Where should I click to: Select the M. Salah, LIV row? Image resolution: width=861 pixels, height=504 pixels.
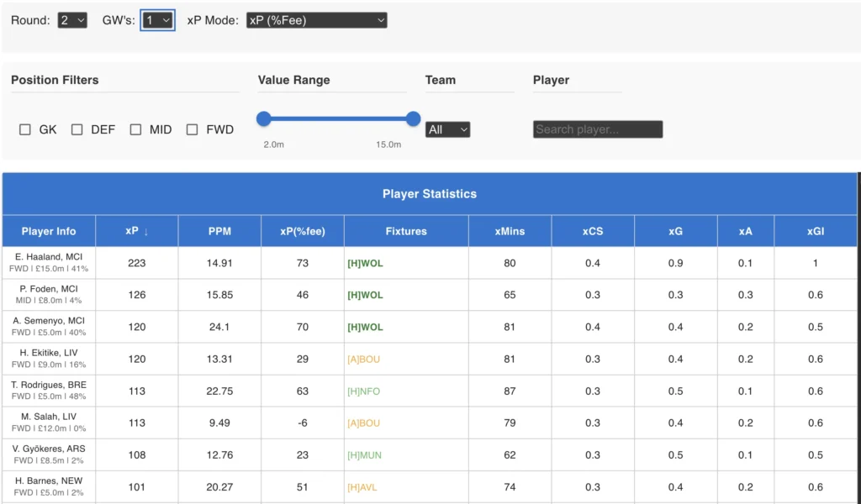point(430,423)
